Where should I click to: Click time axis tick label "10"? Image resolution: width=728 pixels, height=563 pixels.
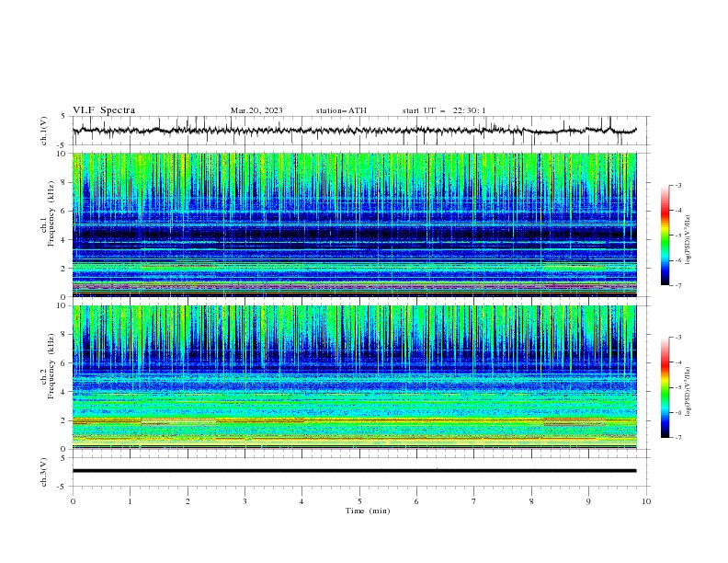coord(646,501)
